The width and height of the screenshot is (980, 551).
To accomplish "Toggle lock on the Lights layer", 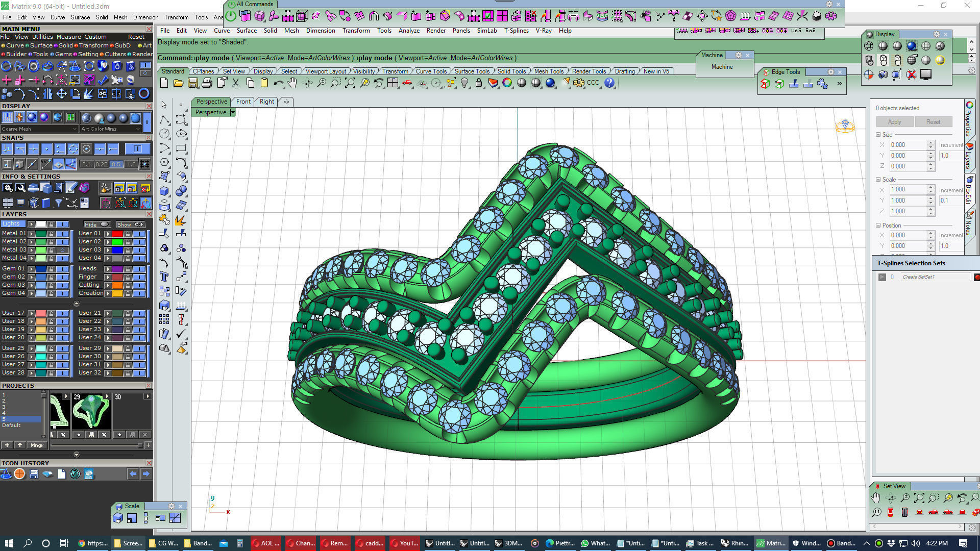I will pos(51,224).
